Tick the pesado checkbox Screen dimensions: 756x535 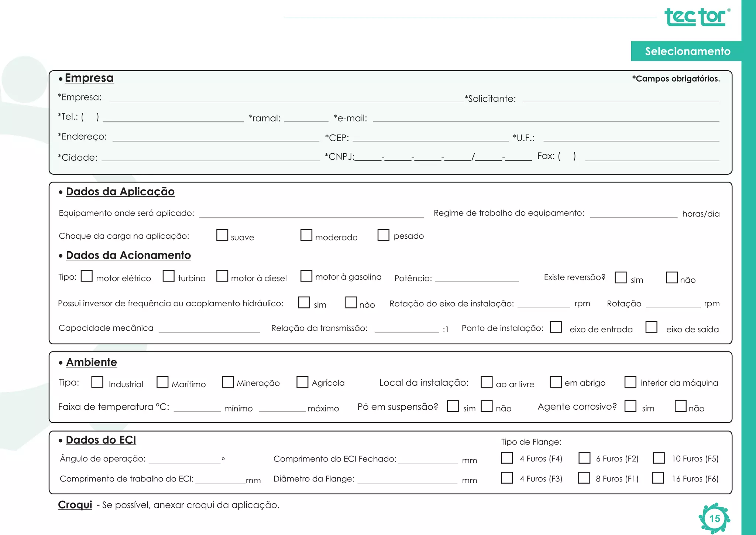(x=383, y=235)
